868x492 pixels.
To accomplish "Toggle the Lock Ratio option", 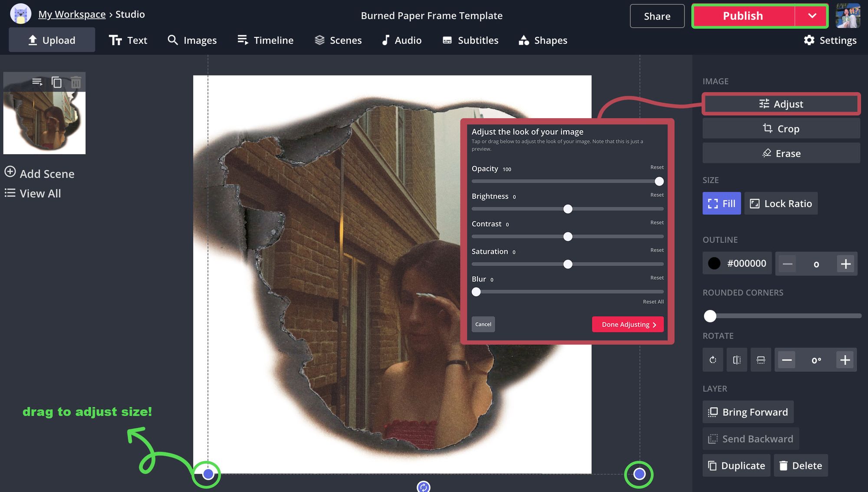I will tap(781, 204).
